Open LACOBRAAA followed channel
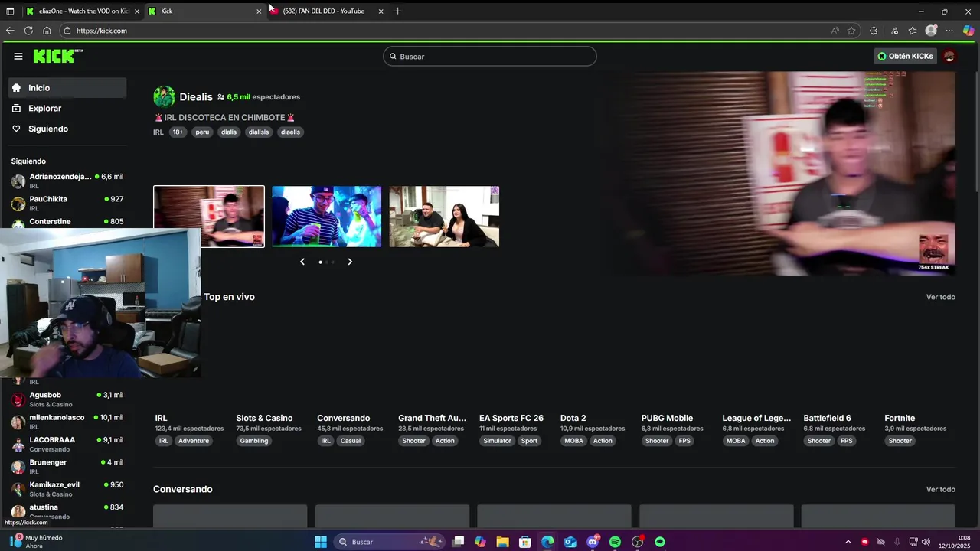 point(67,444)
